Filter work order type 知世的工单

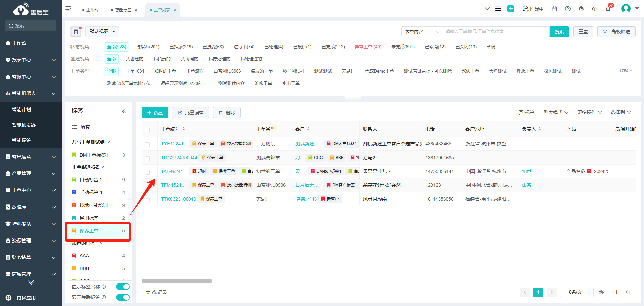165,71
